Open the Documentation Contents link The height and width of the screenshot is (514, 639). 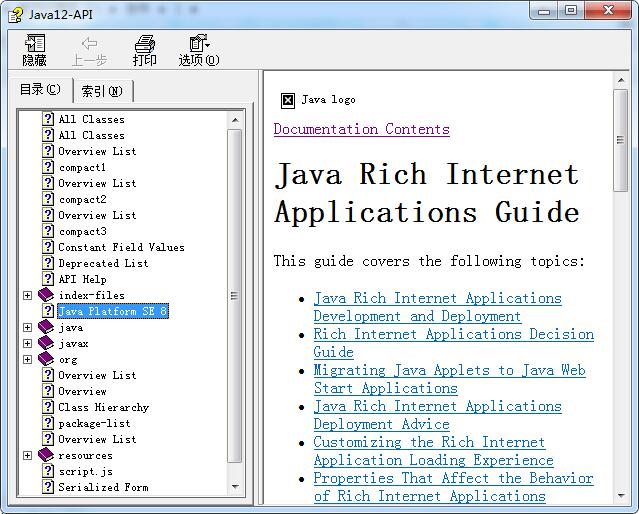pyautogui.click(x=361, y=129)
